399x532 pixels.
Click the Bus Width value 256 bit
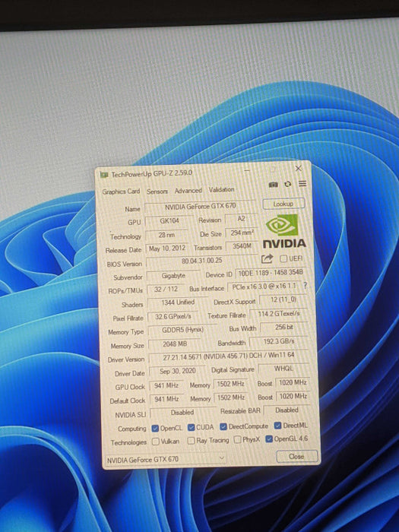284,327
